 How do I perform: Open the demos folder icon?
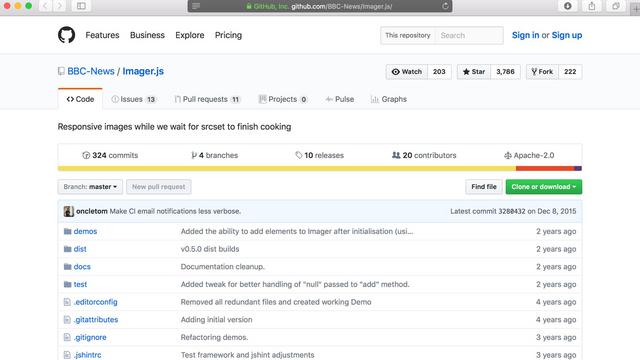[x=68, y=231]
